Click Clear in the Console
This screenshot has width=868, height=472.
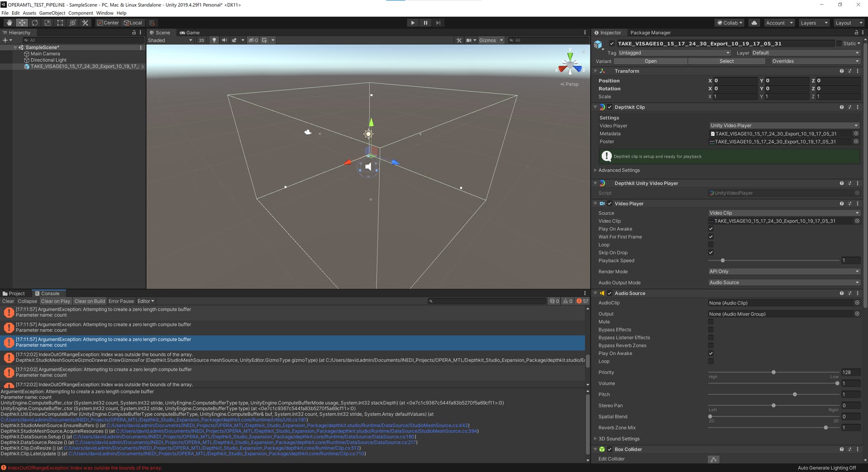click(x=8, y=301)
